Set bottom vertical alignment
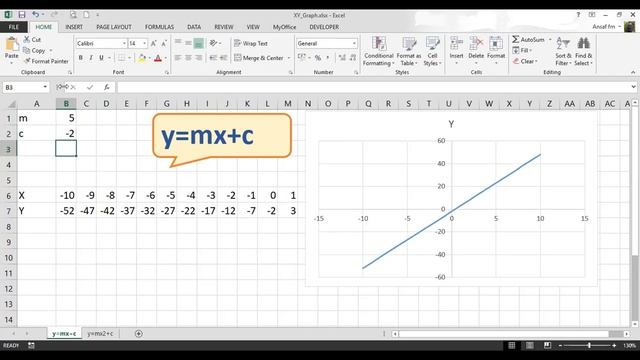This screenshot has width=640, height=360. (x=198, y=42)
